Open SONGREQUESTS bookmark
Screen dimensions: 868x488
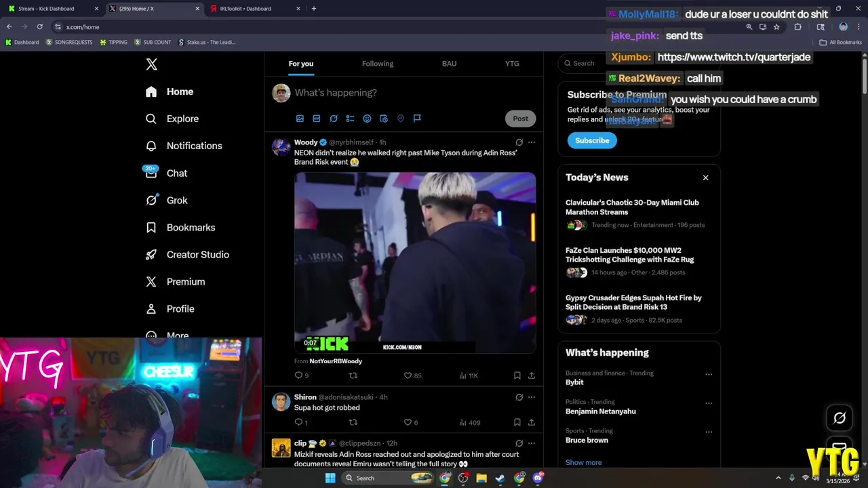pos(69,42)
